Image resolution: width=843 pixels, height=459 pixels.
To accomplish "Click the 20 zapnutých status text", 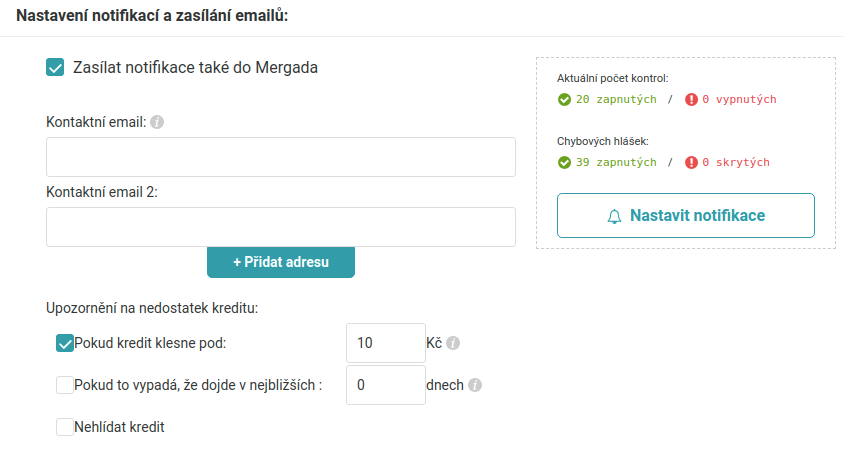I will pyautogui.click(x=616, y=99).
